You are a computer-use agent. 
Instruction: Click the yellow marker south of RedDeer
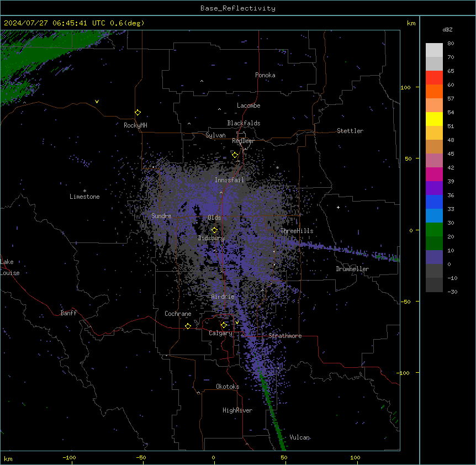(x=235, y=155)
